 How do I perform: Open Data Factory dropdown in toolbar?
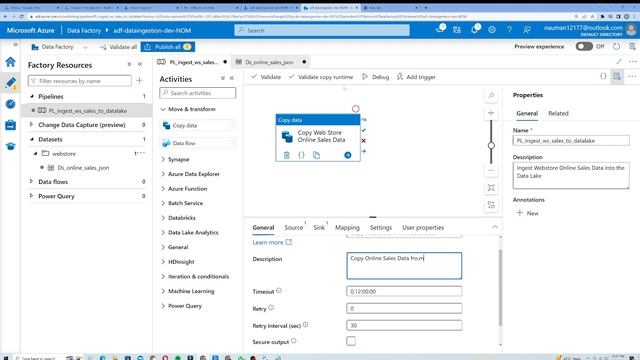[x=60, y=47]
